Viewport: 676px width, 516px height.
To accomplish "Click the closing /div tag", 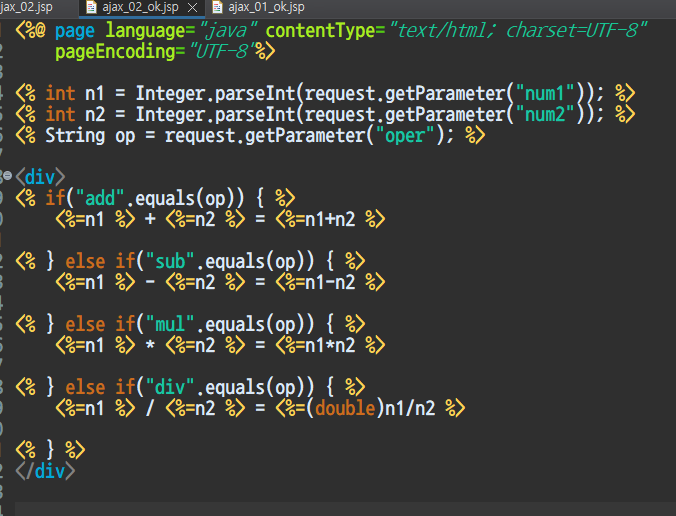I will [45, 471].
